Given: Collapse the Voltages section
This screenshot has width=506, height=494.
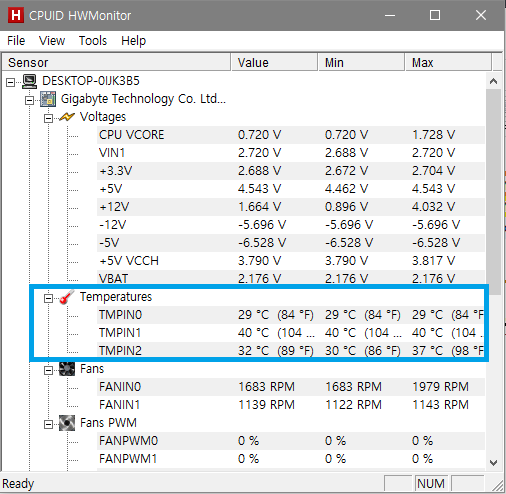Looking at the screenshot, I should click(x=48, y=118).
